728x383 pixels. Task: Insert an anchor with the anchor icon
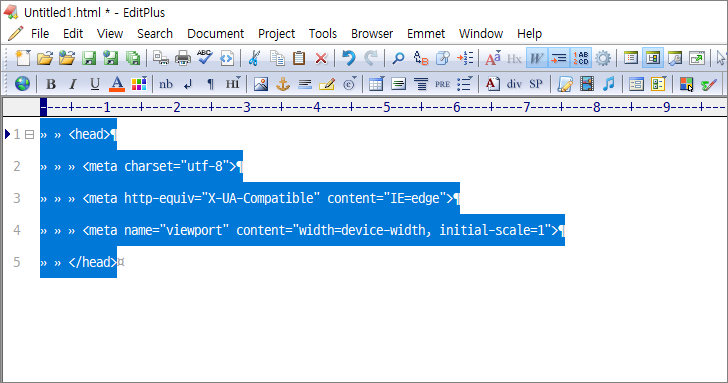(283, 84)
